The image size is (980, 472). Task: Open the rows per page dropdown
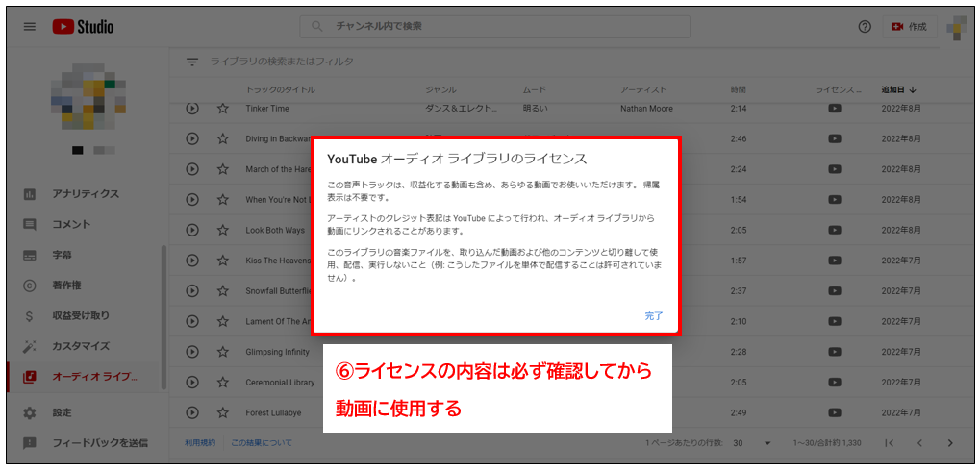pos(753,442)
